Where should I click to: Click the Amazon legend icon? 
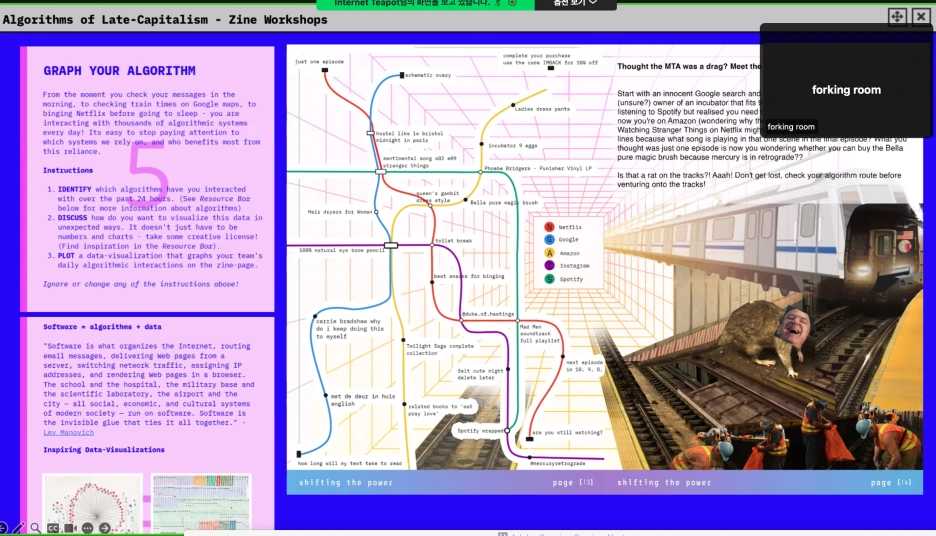[549, 253]
